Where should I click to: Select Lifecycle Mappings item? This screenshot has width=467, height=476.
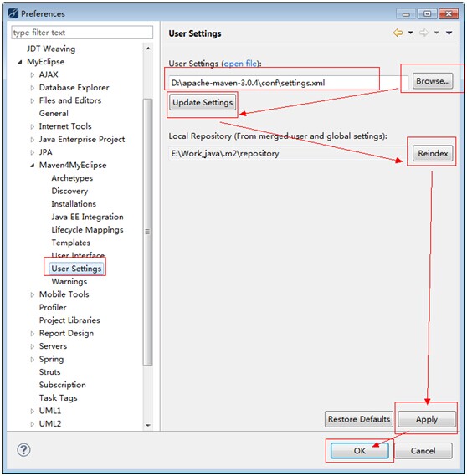pos(87,230)
